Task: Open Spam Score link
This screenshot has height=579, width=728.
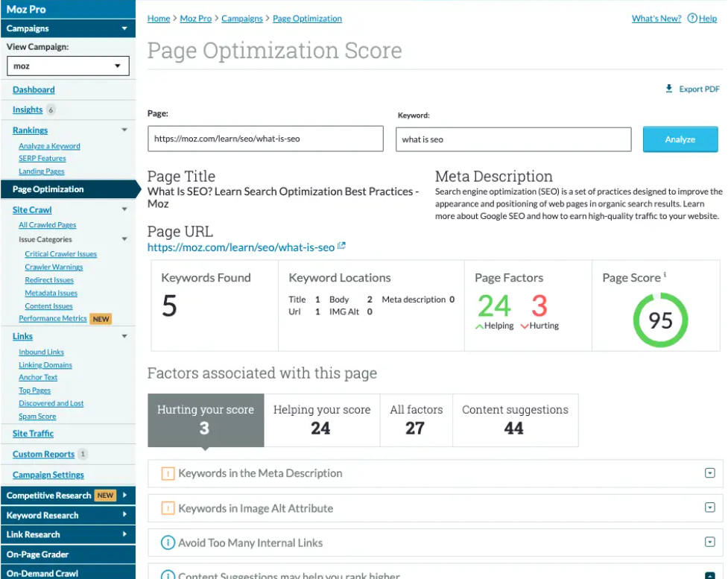Action: click(x=37, y=417)
